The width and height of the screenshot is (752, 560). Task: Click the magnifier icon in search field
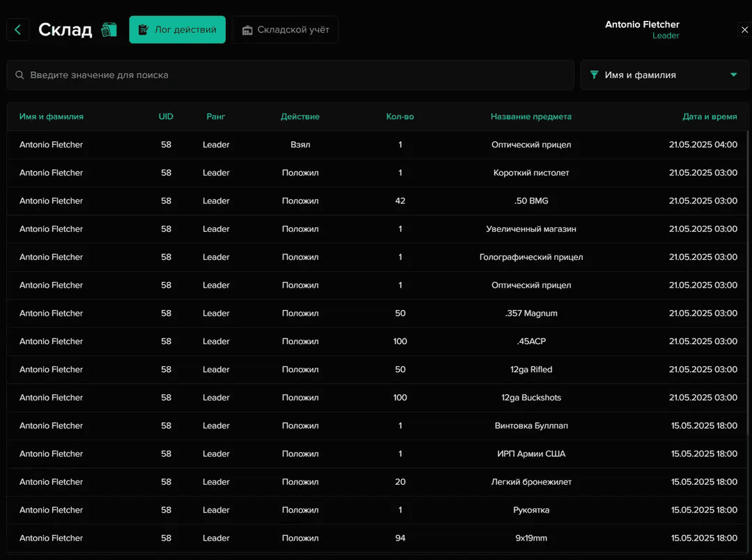pos(19,75)
